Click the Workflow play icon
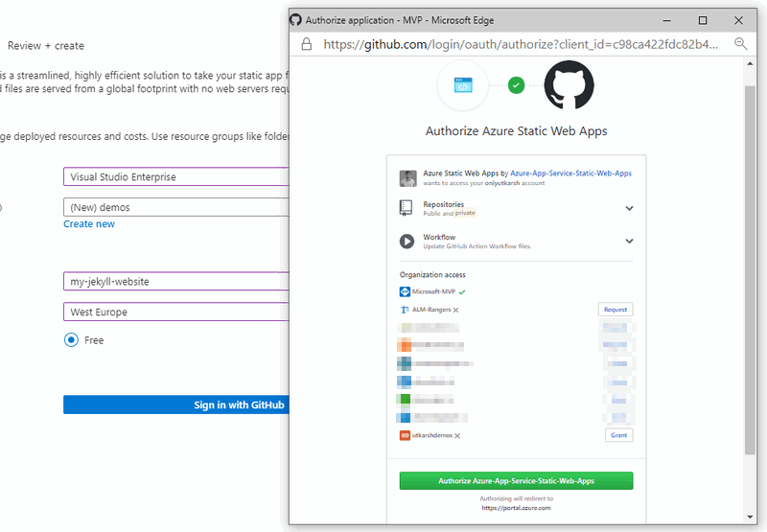 pyautogui.click(x=407, y=241)
